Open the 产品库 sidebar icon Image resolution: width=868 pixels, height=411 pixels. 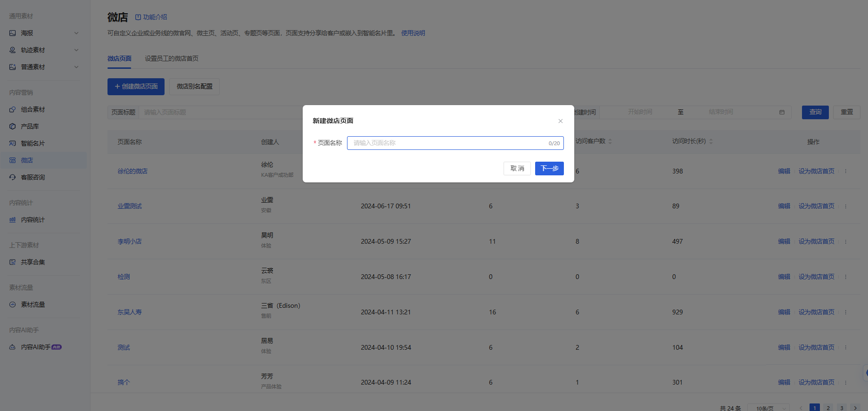pyautogui.click(x=13, y=126)
